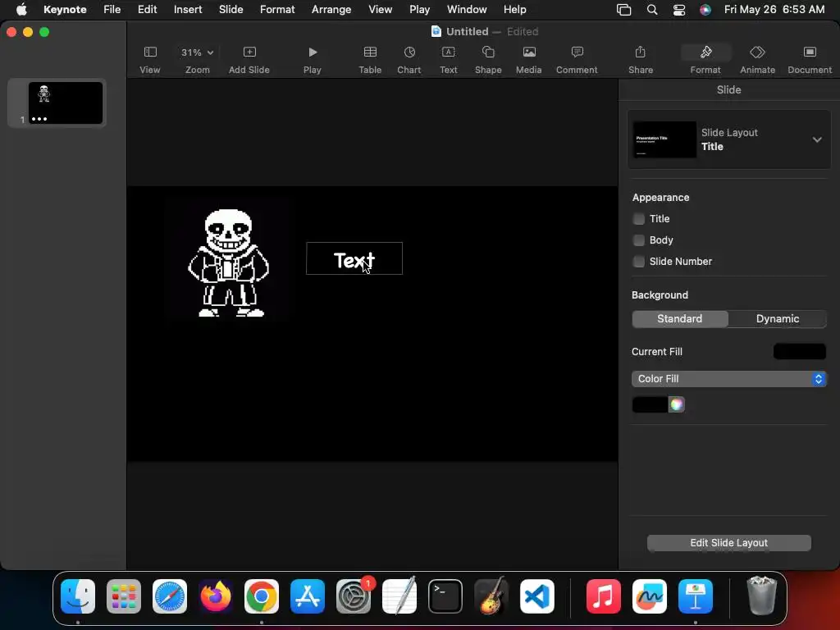Image resolution: width=840 pixels, height=630 pixels.
Task: Open Control Center in the menu bar
Action: [x=678, y=10]
